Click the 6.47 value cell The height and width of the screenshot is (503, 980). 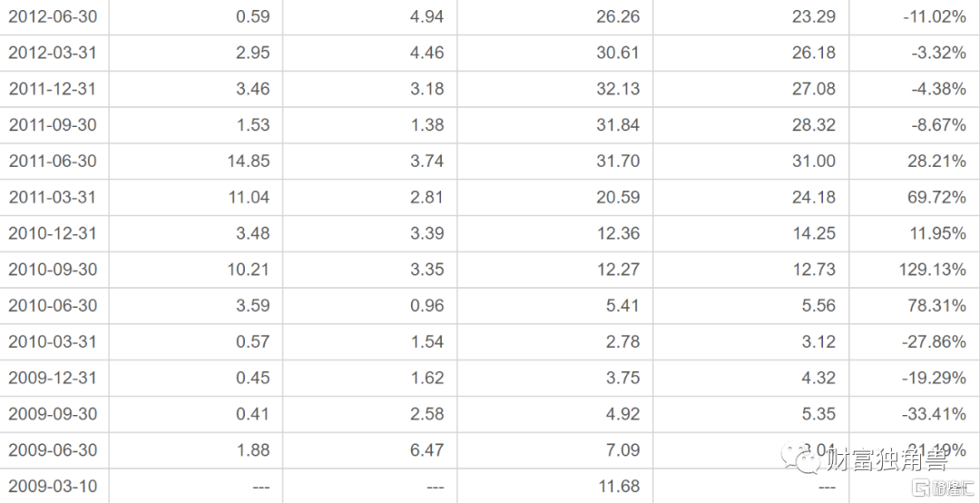click(x=369, y=449)
